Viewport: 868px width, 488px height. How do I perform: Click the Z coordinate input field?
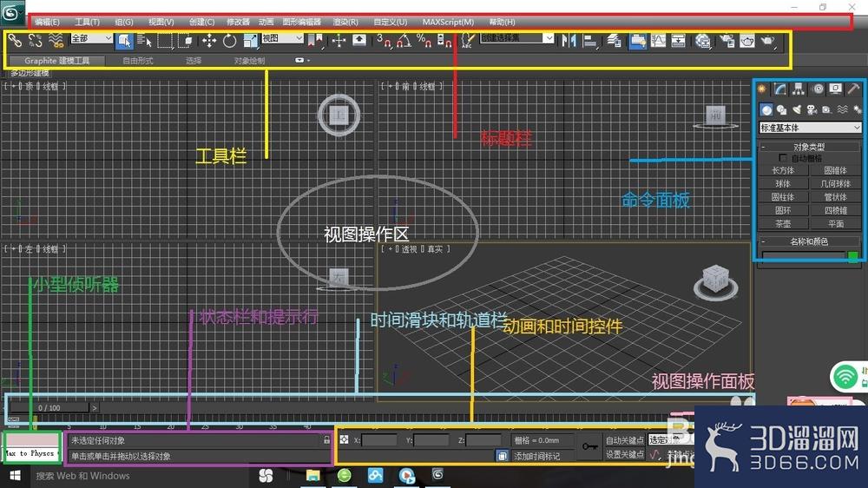pyautogui.click(x=483, y=440)
